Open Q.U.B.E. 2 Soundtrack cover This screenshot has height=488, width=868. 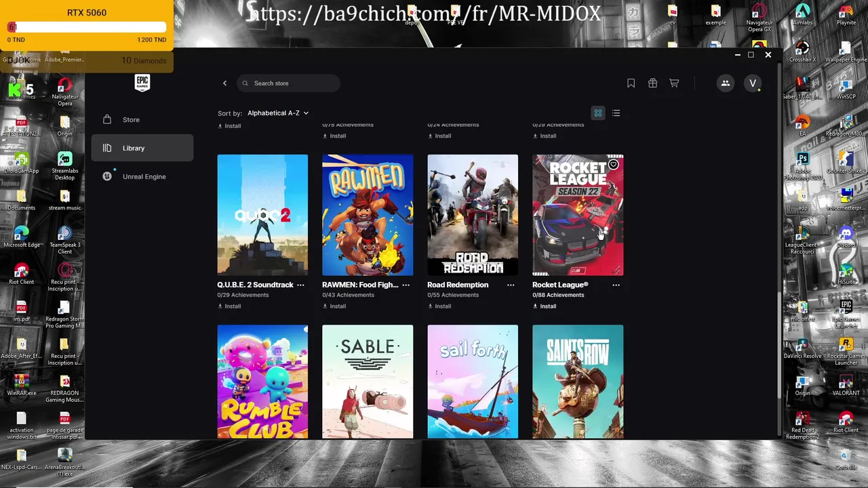coord(262,215)
